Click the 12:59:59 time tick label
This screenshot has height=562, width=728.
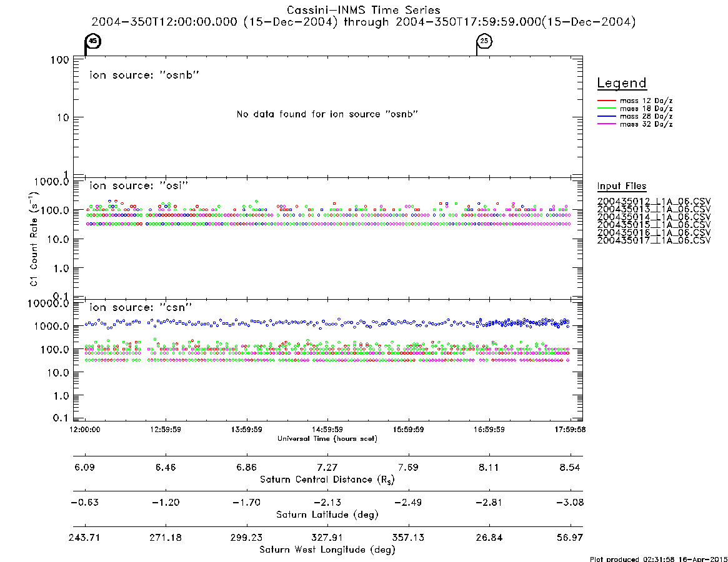point(166,430)
